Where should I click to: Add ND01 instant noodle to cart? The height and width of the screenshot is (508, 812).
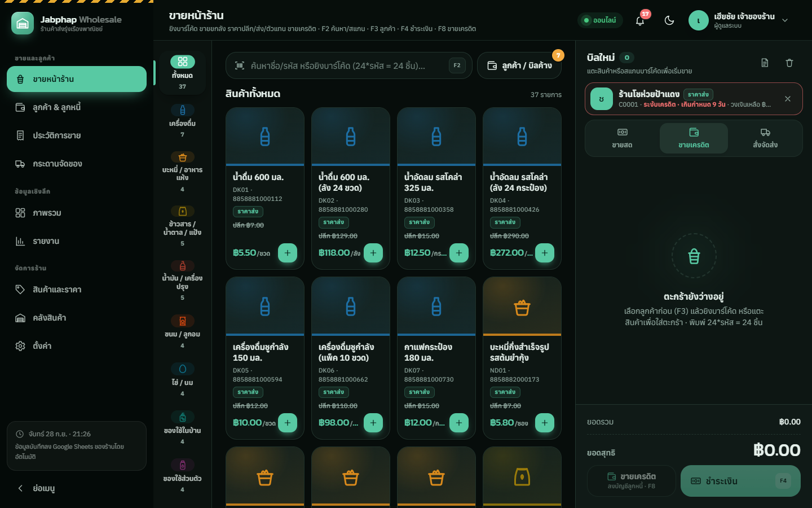545,423
